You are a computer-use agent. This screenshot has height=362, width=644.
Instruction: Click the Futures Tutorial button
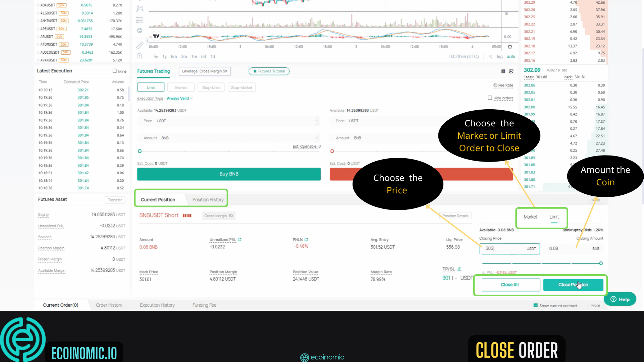[x=269, y=71]
